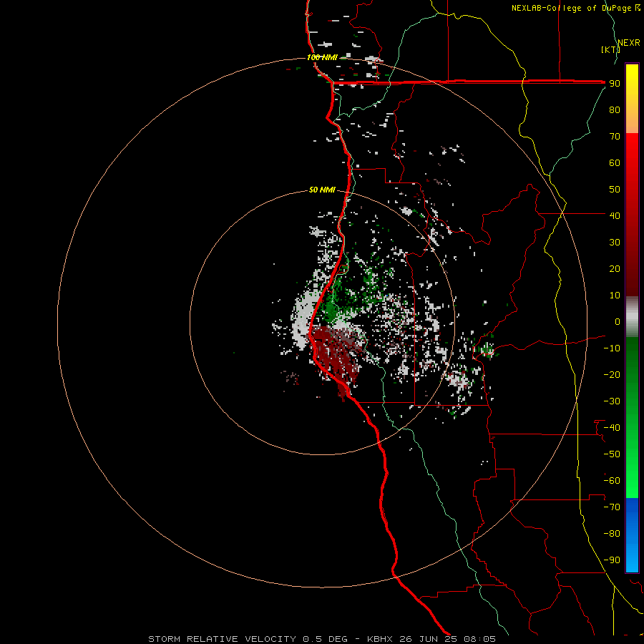Click the 50 value on the velocity scale
This screenshot has height=644, width=644.
coord(615,190)
